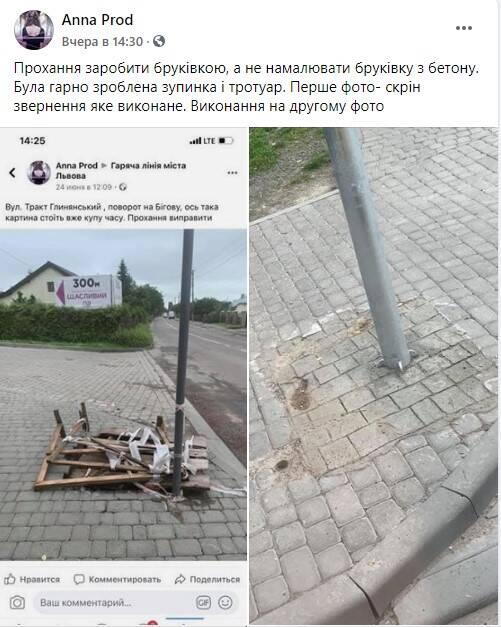
Task: Open the Вчера в 14:30 timestamp link
Action: point(102,42)
